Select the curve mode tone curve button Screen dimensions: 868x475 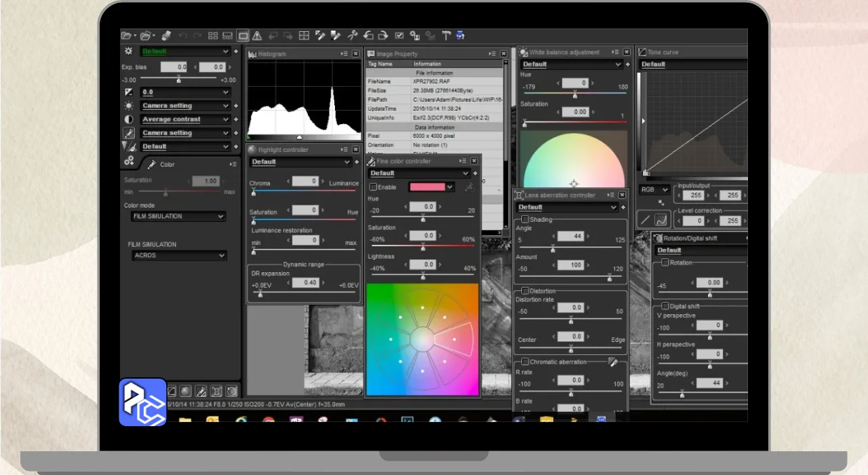tap(661, 220)
